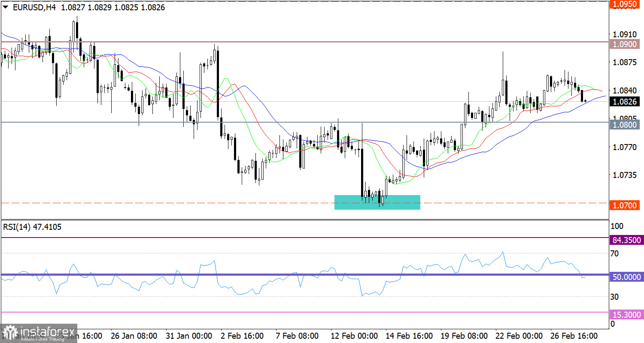Select the high price value 1.0829
This screenshot has height=343, width=644.
(x=100, y=7)
